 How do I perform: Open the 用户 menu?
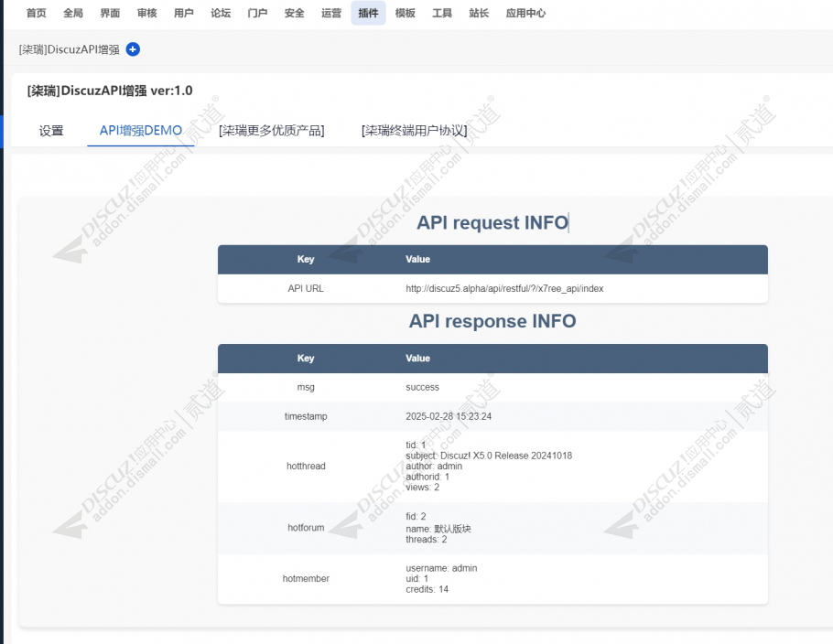184,13
